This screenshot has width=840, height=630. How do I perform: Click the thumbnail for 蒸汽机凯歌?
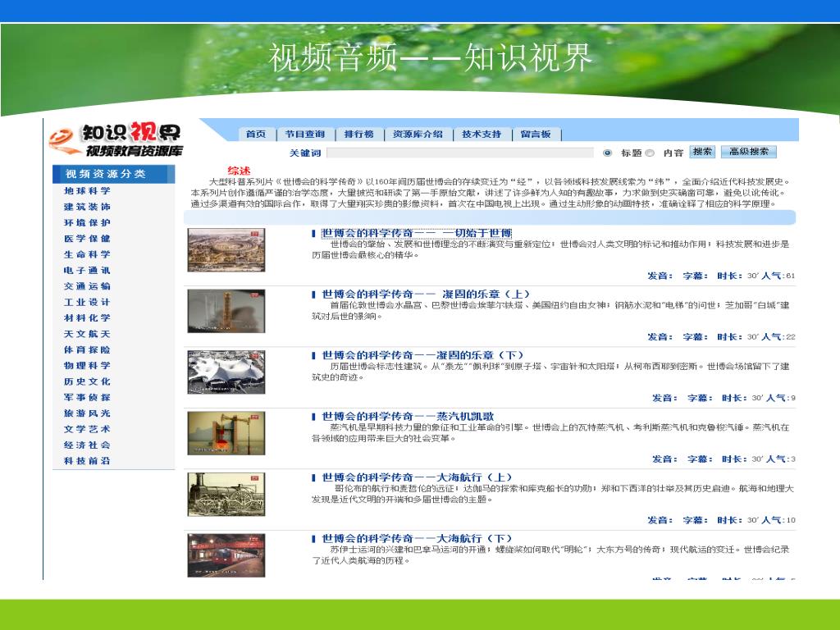[226, 433]
